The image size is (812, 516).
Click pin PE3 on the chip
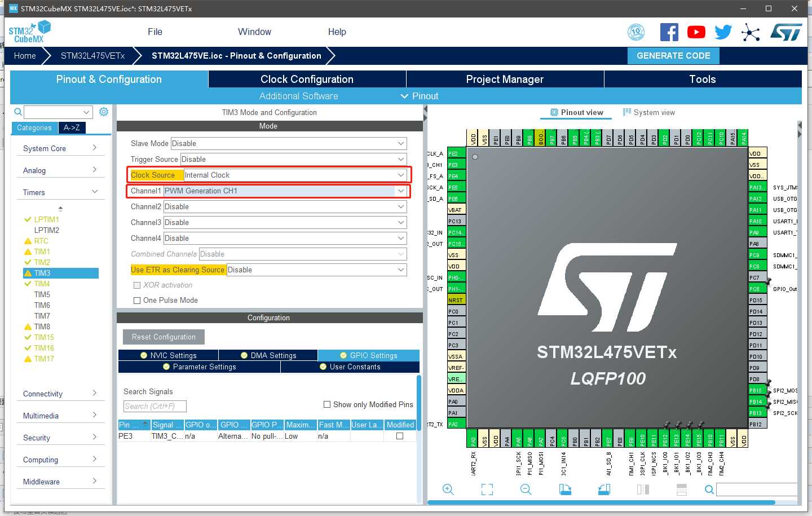456,165
